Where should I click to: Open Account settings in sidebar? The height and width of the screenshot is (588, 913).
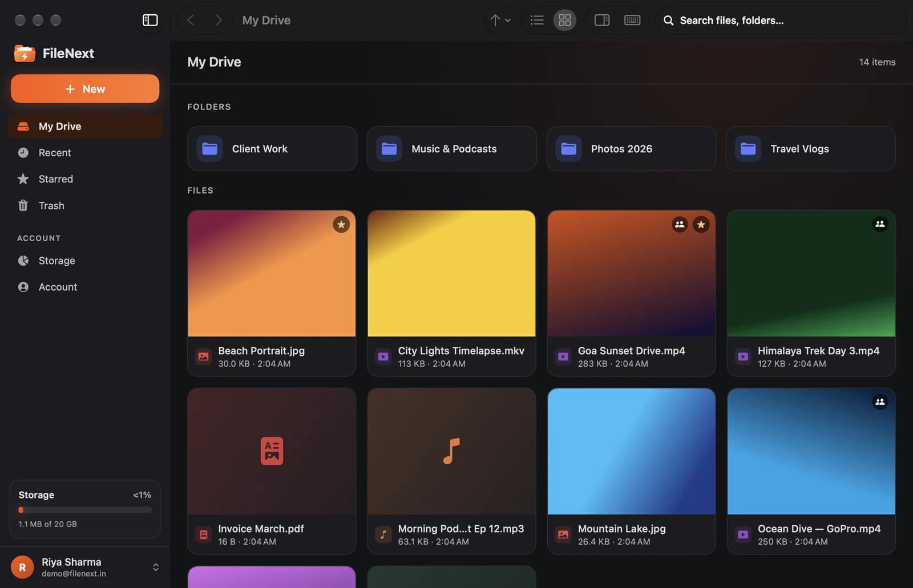point(85,287)
